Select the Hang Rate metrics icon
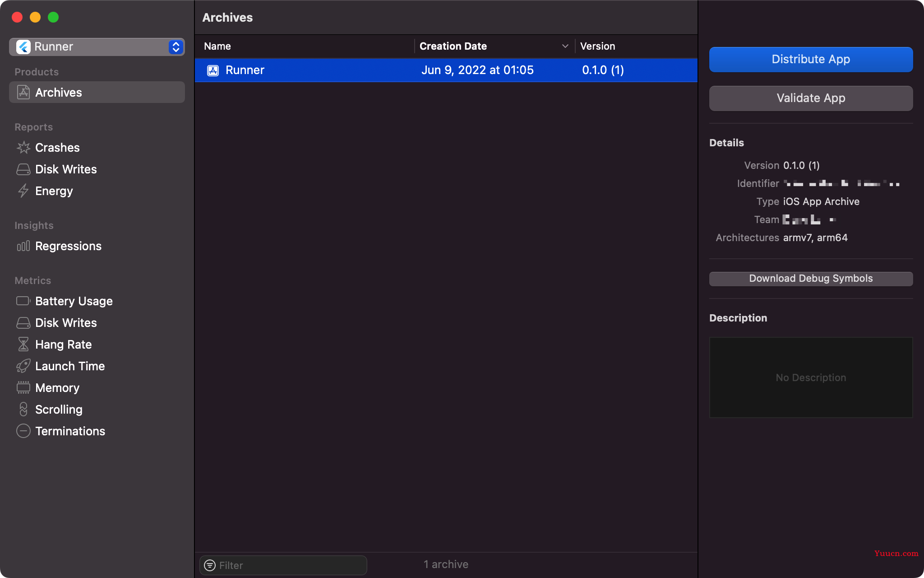The image size is (924, 578). 23,344
